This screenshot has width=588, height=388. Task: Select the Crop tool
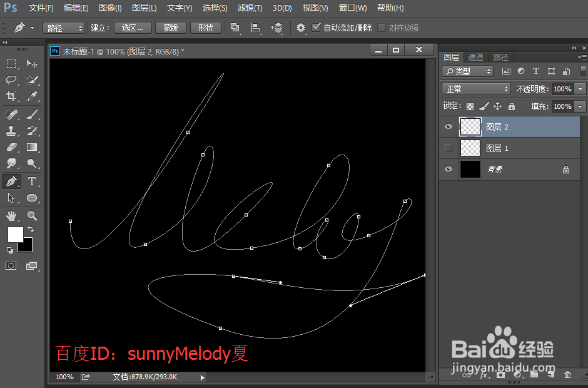click(x=11, y=96)
